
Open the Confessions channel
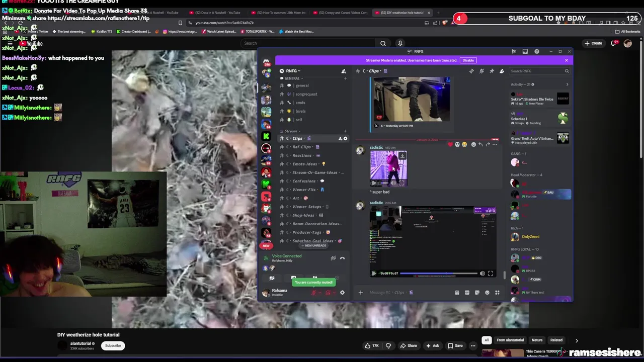pos(313,181)
